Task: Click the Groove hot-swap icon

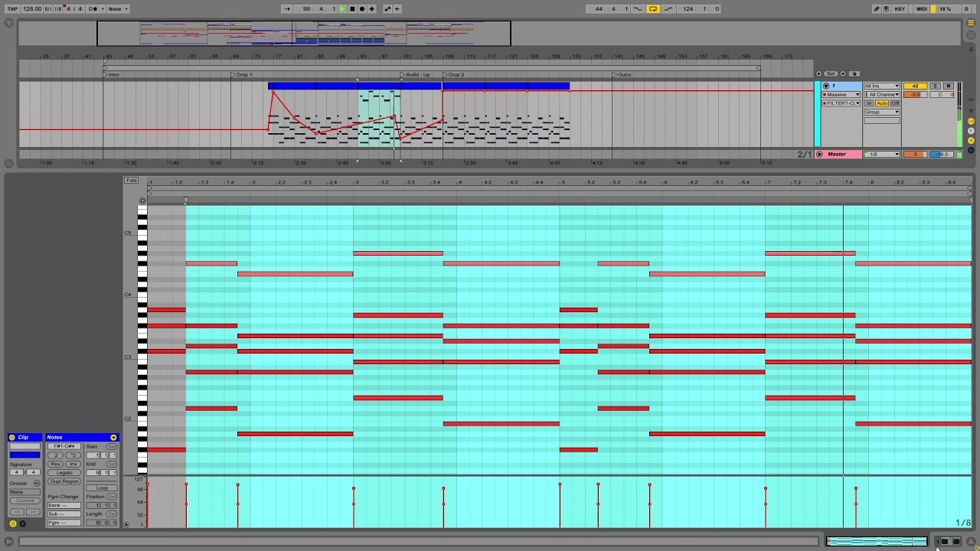Action: [x=37, y=483]
